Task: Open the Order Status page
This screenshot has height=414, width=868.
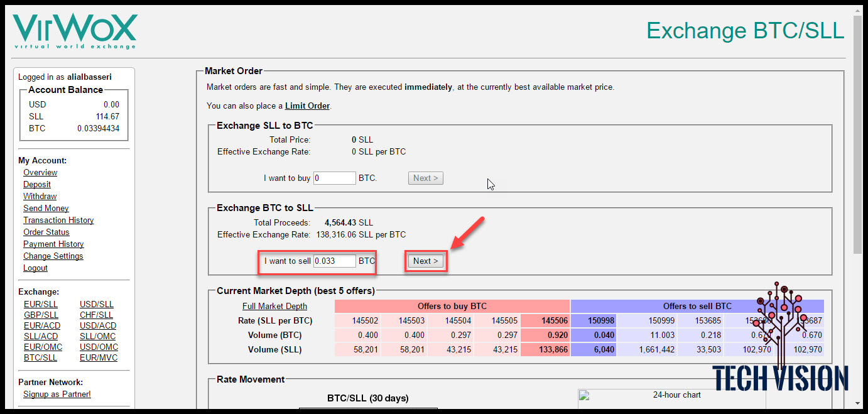Action: 46,232
